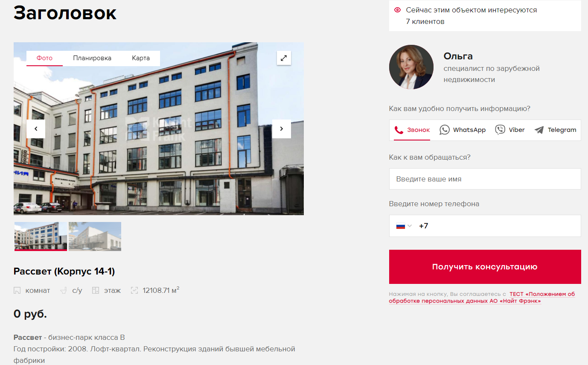Click Получить консультацию button
This screenshot has height=365, width=588.
tap(485, 267)
